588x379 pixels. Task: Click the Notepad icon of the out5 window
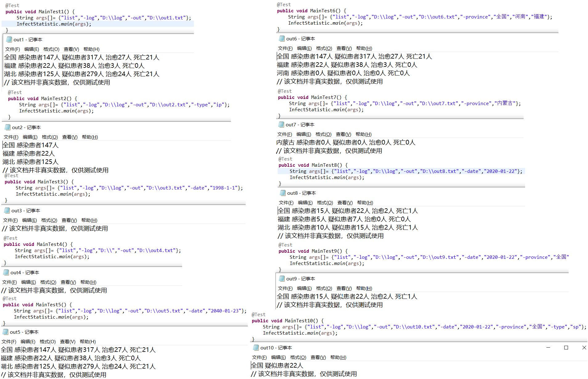tap(6, 332)
